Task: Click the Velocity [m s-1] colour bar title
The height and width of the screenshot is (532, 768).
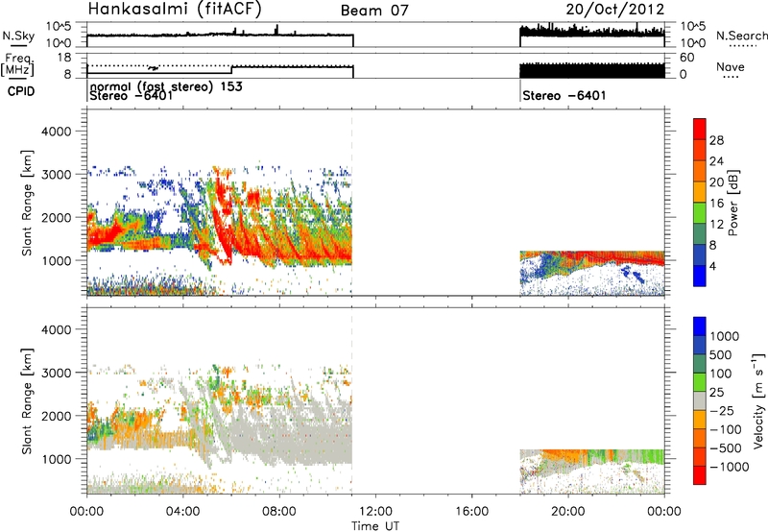Action: 758,400
